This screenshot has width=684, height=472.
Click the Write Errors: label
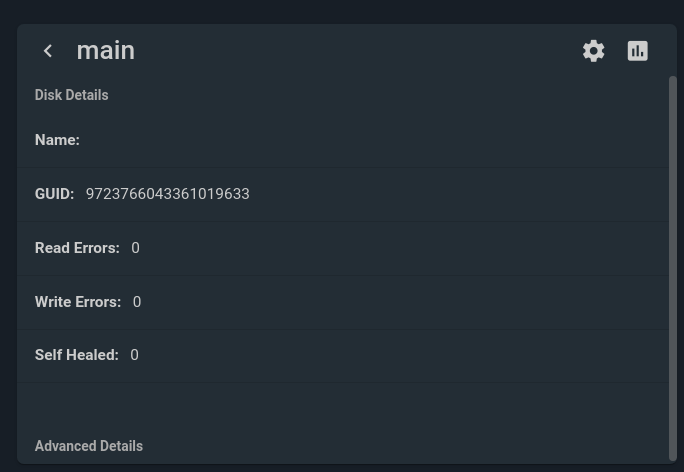(x=78, y=302)
